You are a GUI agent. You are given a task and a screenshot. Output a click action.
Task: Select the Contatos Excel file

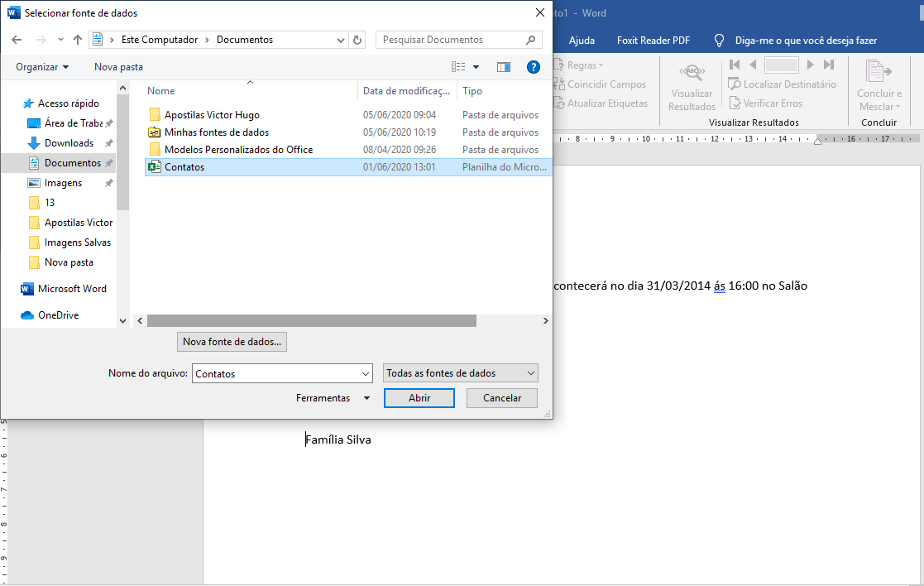coord(184,167)
